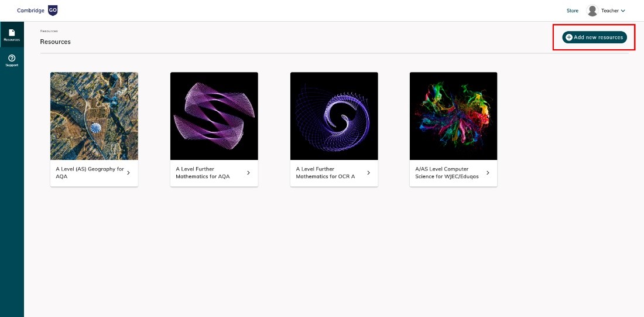The width and height of the screenshot is (644, 317).
Task: Go to the Store link
Action: 573,11
